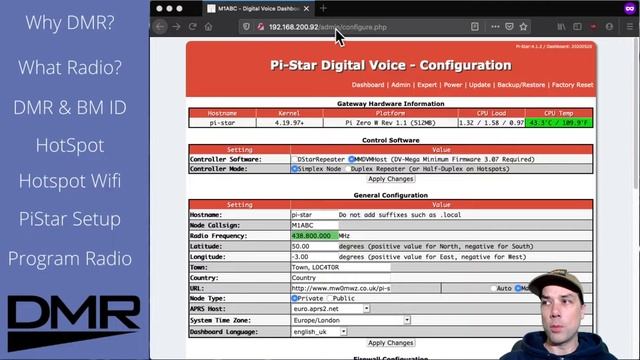Set Node Type to Public

[x=330, y=298]
